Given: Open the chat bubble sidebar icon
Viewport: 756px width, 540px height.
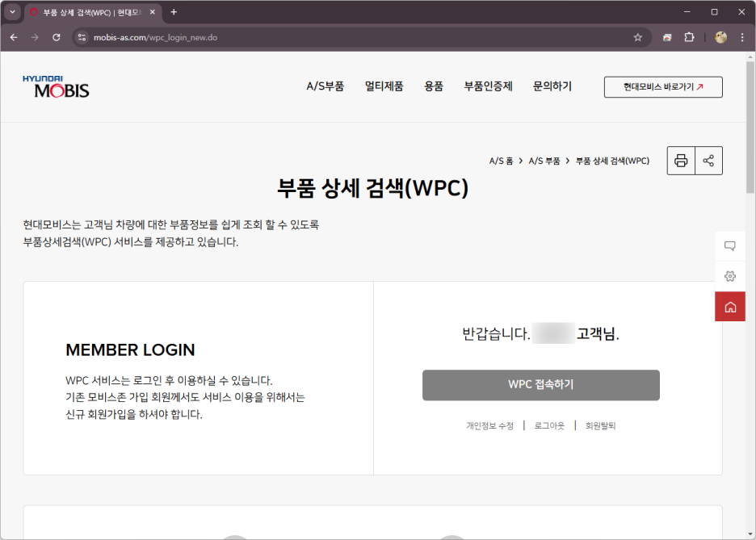Looking at the screenshot, I should [730, 246].
